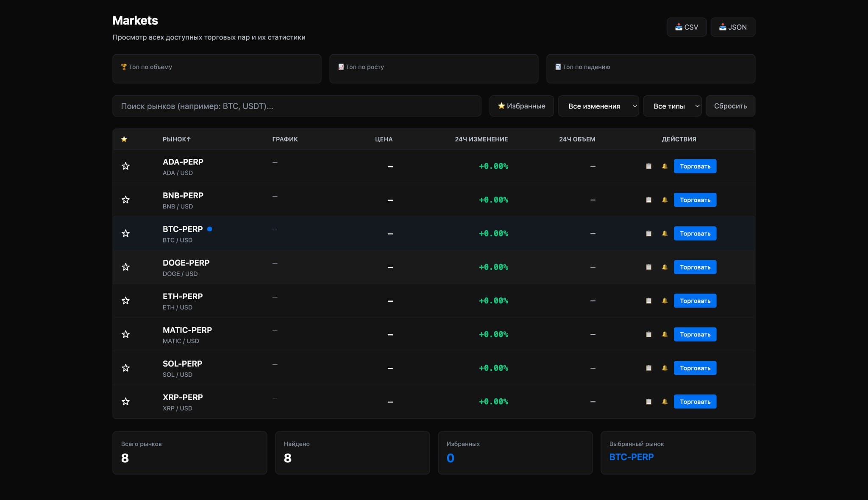
Task: Click the chart icon on Топ по росту
Action: coord(340,67)
